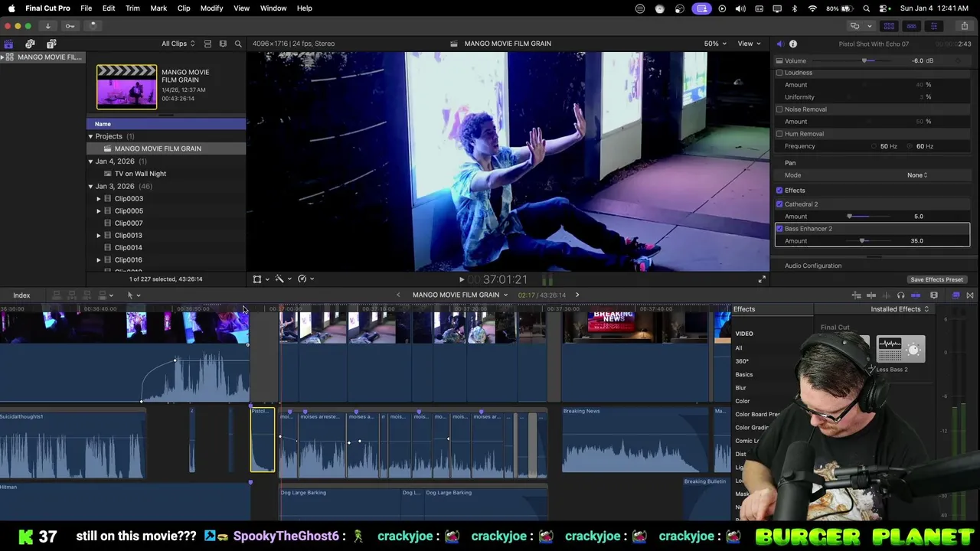Enable the Hum Removal checkbox
Viewport: 980px width, 551px height.
[x=779, y=134]
